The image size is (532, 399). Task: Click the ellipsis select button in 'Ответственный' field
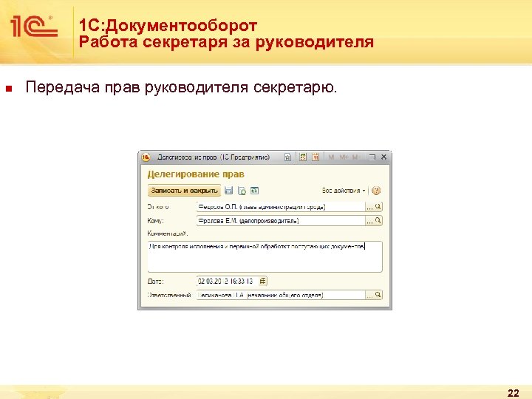pos(369,295)
